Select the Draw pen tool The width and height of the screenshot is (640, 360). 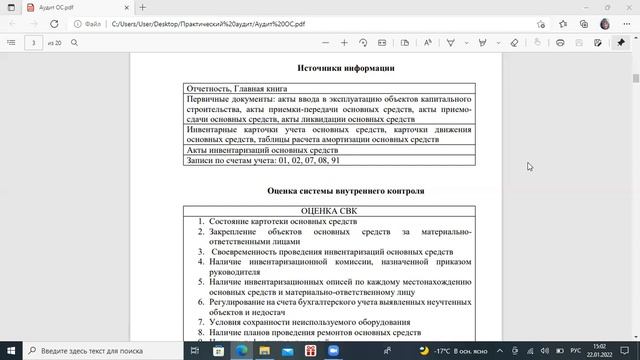[x=451, y=42]
